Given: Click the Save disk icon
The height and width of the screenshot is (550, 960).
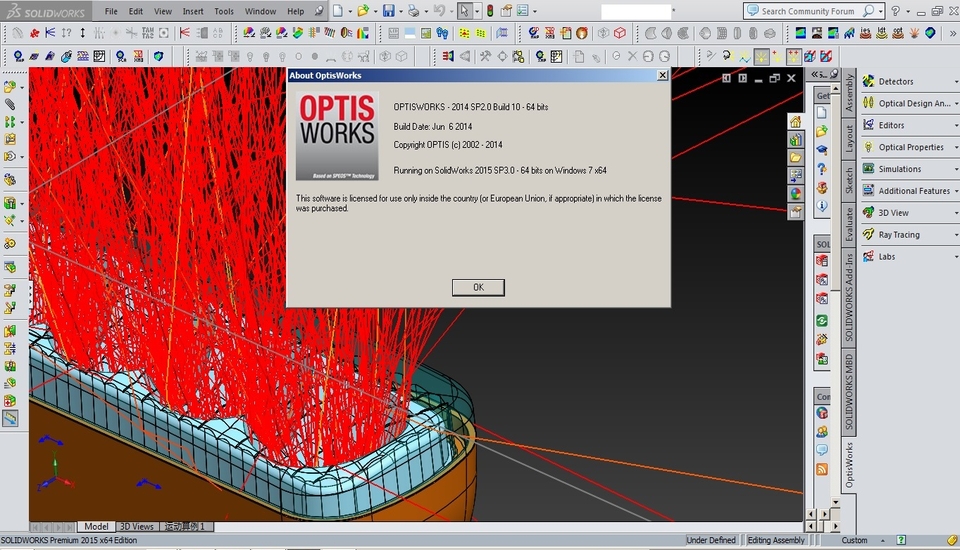Looking at the screenshot, I should [389, 11].
